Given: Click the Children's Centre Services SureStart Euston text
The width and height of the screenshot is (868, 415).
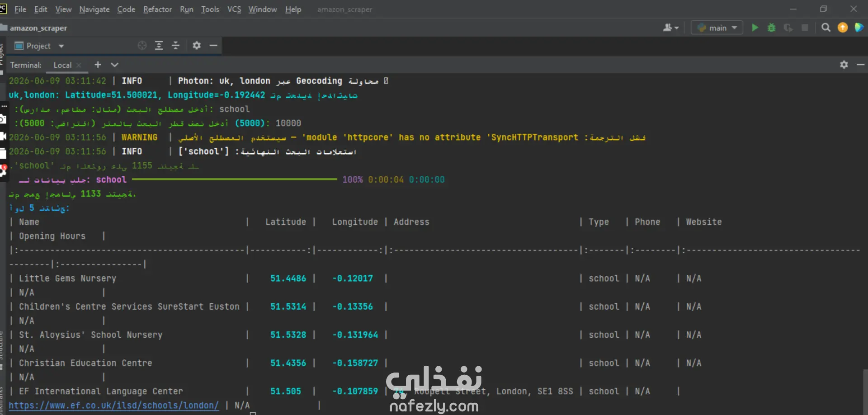Looking at the screenshot, I should 129,306.
